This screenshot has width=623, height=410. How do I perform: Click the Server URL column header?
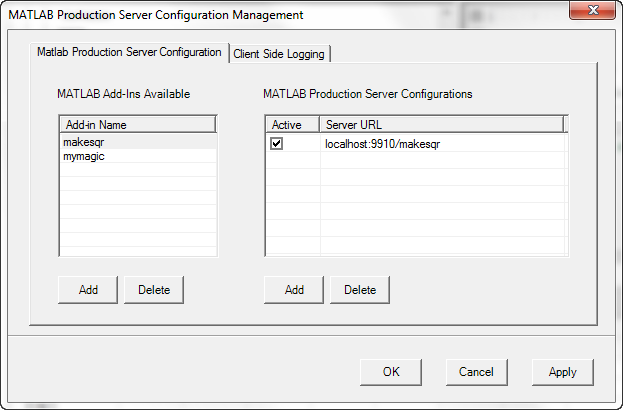click(x=442, y=125)
